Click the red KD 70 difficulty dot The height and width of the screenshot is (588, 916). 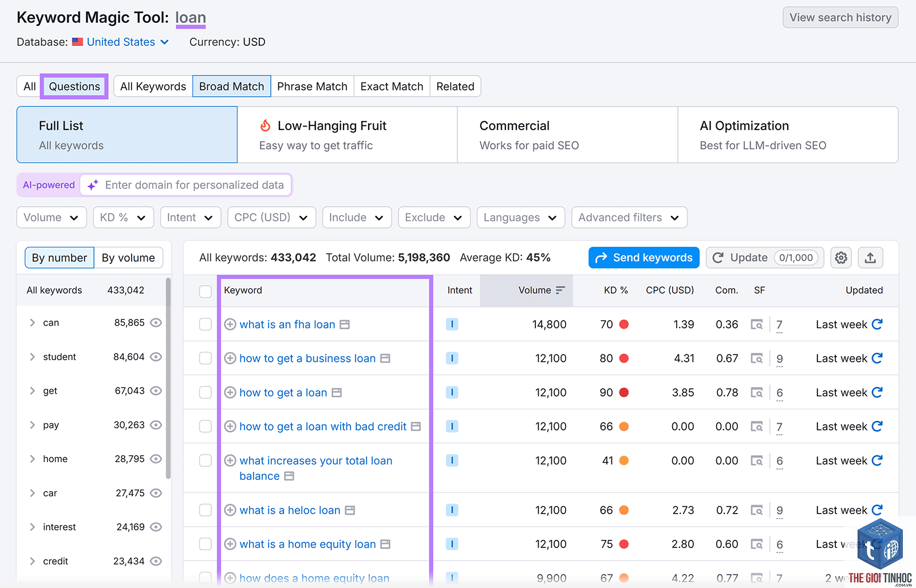(624, 325)
